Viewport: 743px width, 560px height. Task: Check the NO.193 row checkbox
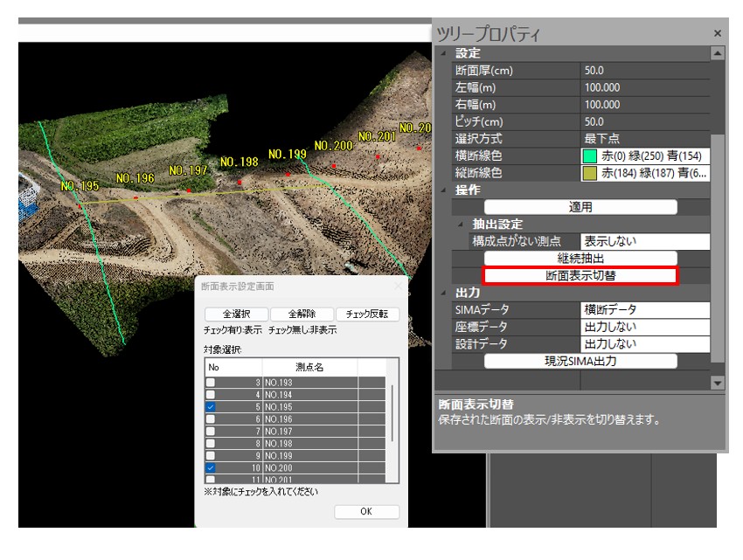(x=210, y=383)
